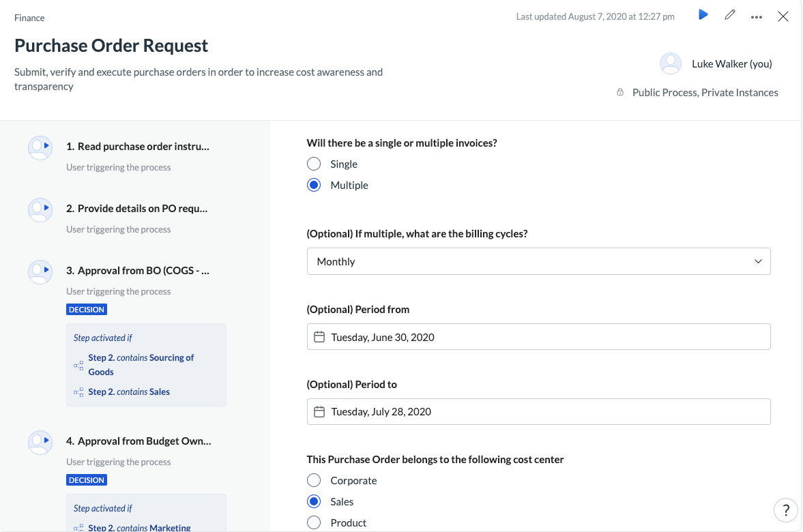Choose Corporate cost center radio button
Screen dimensions: 803x532
(x=314, y=480)
